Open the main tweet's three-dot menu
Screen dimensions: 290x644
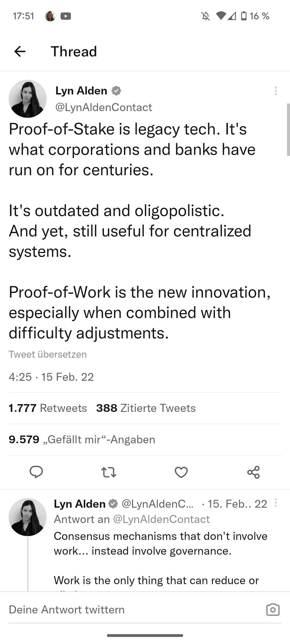click(x=275, y=91)
